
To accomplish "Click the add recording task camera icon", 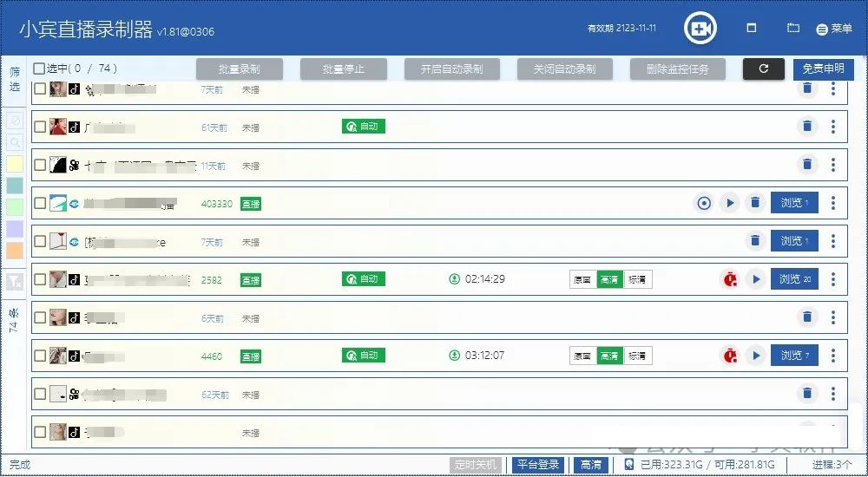I will pos(700,29).
